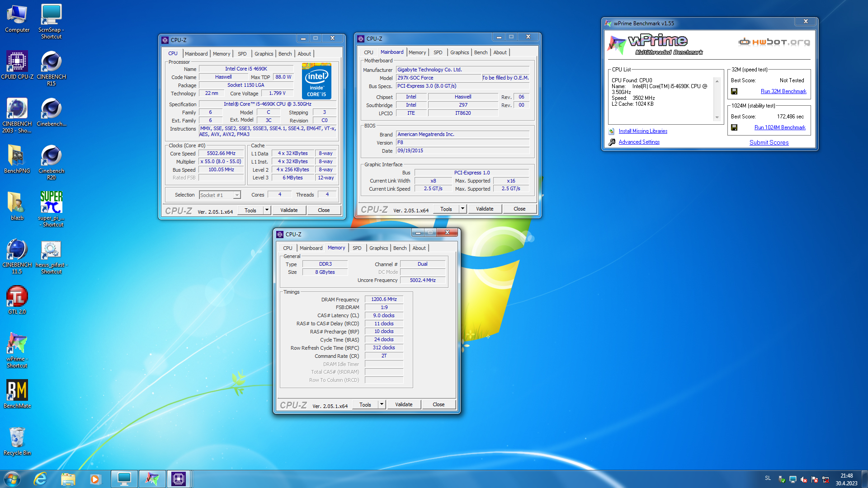868x488 pixels.
Task: Open the CINEBENCH 11.5 desktop icon
Action: tap(17, 257)
